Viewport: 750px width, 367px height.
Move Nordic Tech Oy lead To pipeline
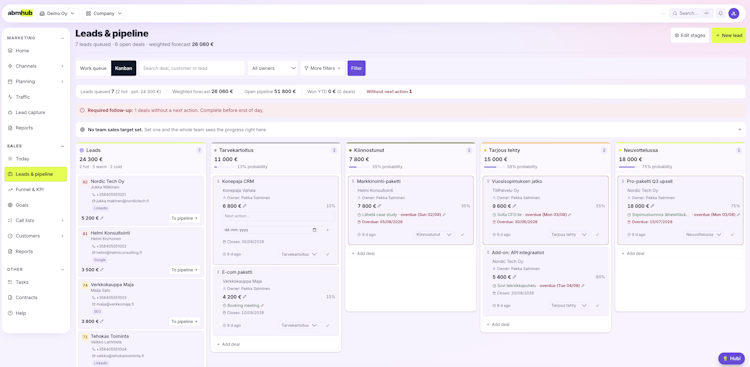[185, 218]
